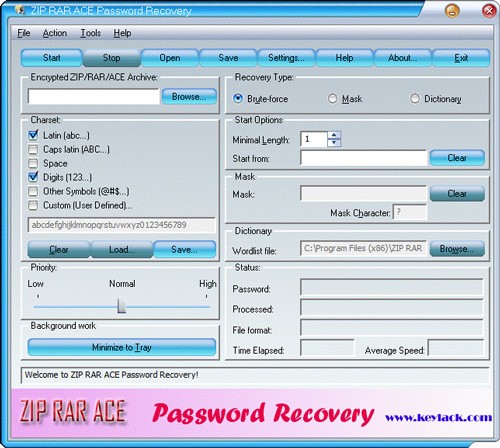Click the Save toolbar button
Viewport: 500px width, 448px height.
point(228,58)
